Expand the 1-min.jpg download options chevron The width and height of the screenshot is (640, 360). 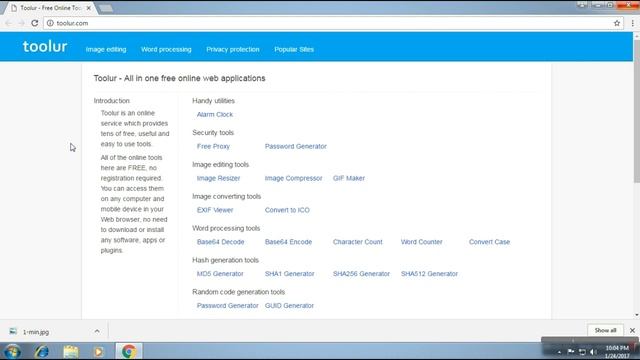(x=97, y=331)
